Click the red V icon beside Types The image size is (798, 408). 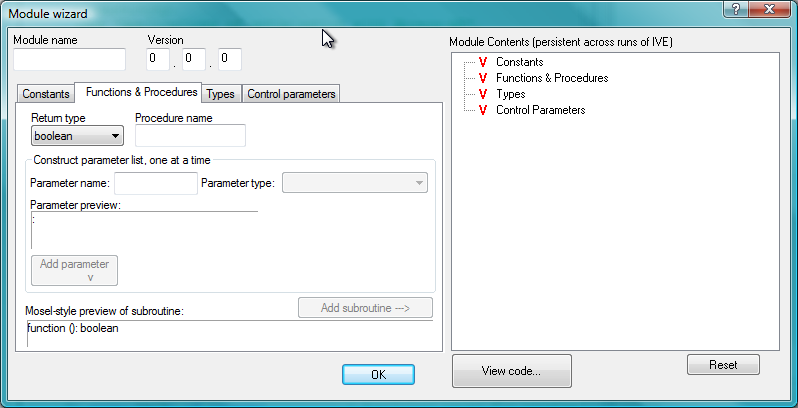pyautogui.click(x=483, y=94)
